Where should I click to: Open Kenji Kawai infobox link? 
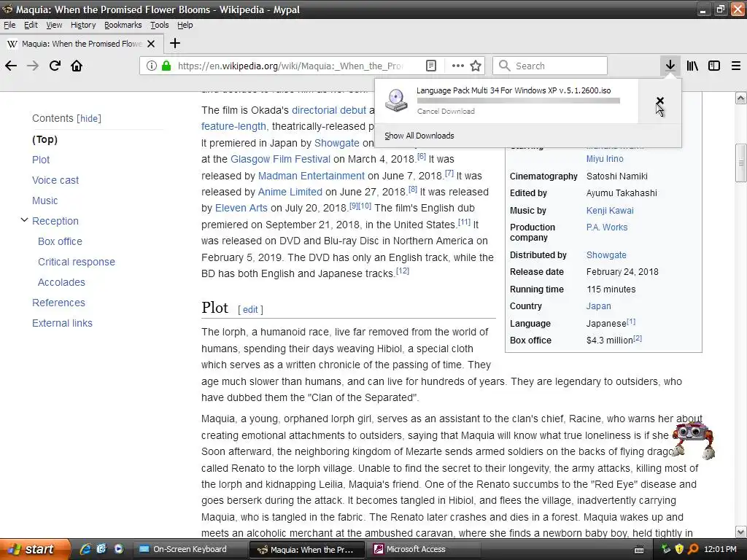(610, 211)
